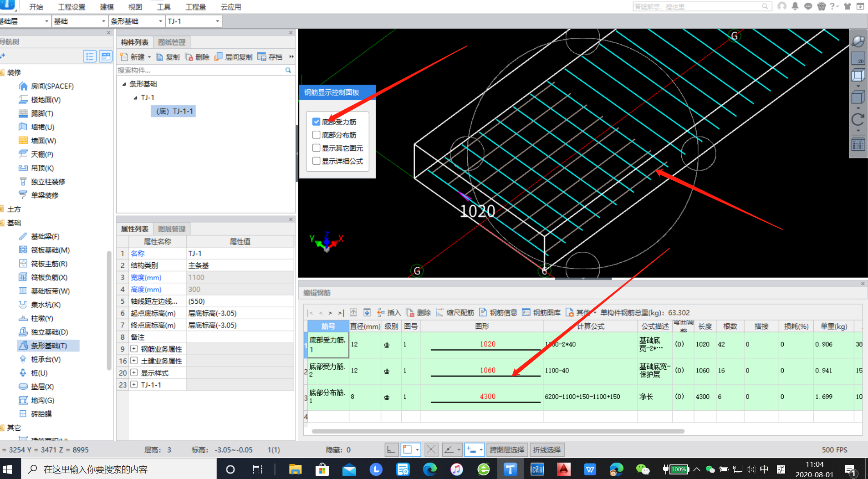Click 插入 rebar row button
The width and height of the screenshot is (868, 479).
click(389, 312)
